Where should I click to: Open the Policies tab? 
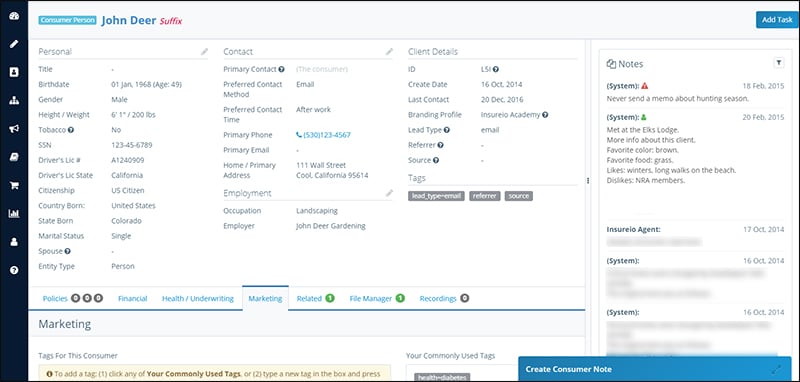pos(72,298)
